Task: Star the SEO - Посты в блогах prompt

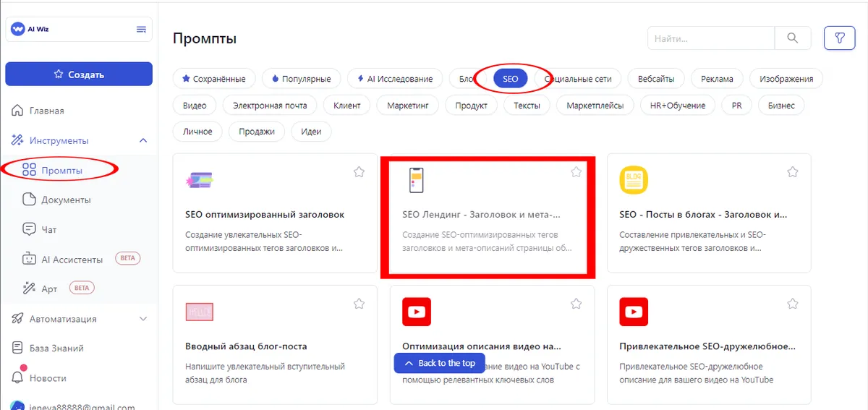Action: click(x=793, y=172)
